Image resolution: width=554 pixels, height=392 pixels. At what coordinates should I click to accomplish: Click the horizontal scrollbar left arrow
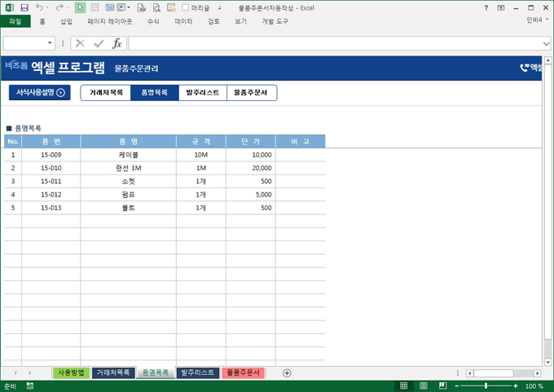[x=469, y=373]
